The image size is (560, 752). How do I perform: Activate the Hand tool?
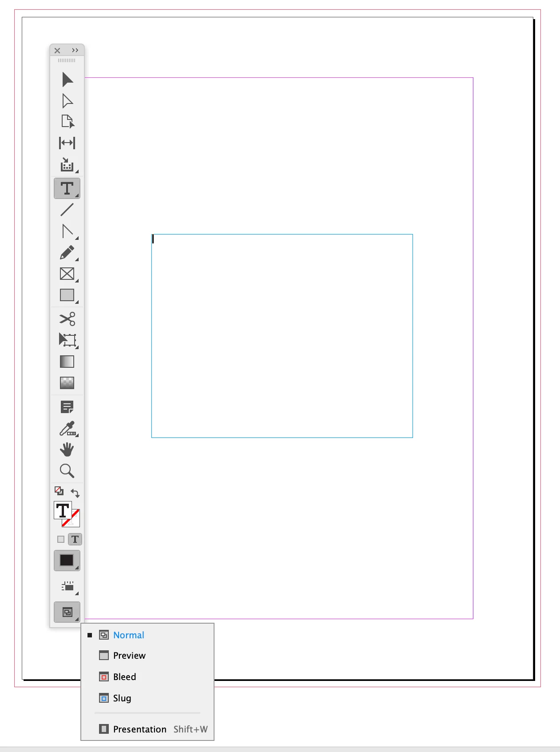coord(67,450)
